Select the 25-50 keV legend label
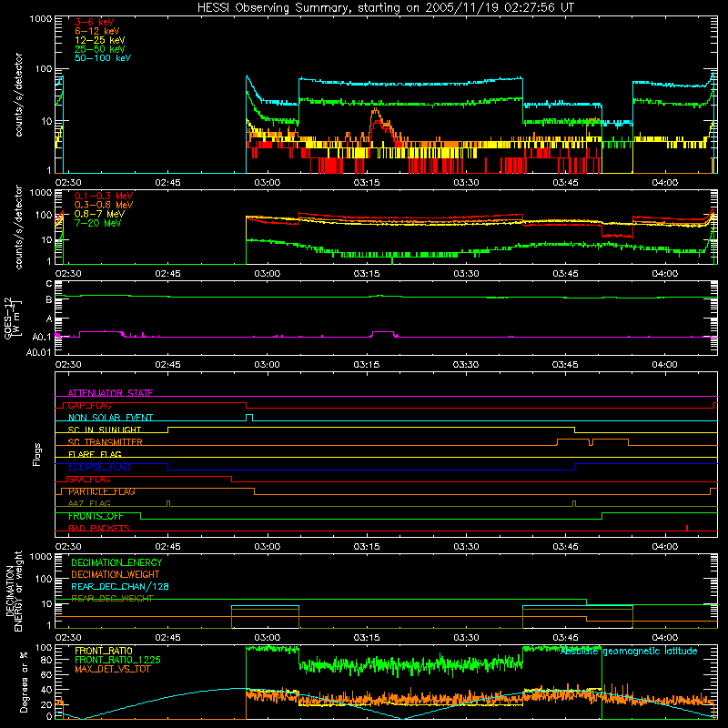This screenshot has width=728, height=728. pos(100,49)
